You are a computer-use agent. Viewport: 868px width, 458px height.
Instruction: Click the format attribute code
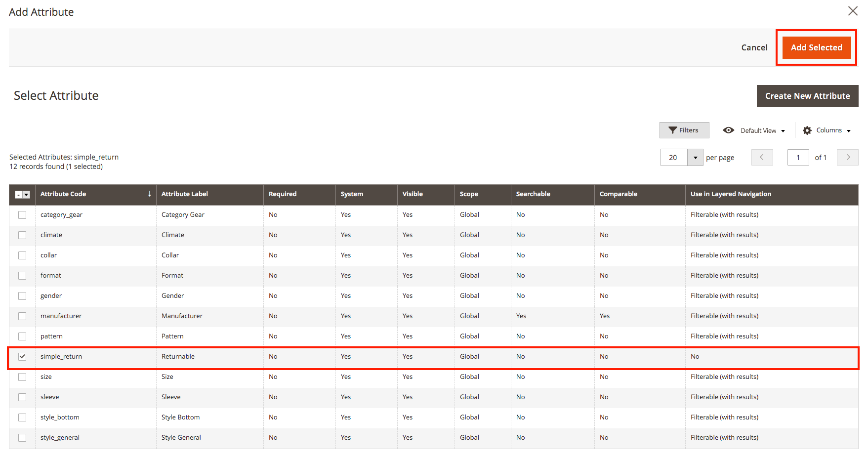point(51,275)
